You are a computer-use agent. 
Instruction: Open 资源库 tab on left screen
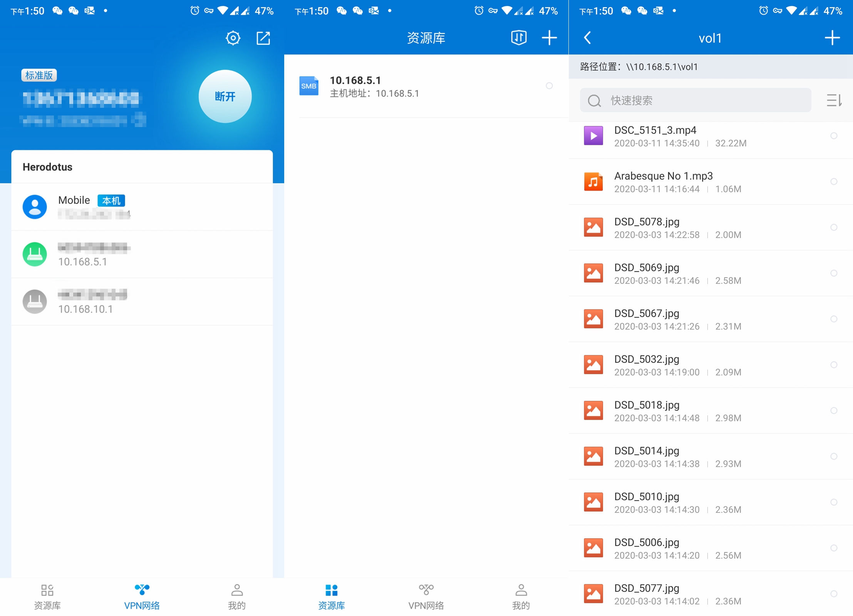[x=47, y=597]
